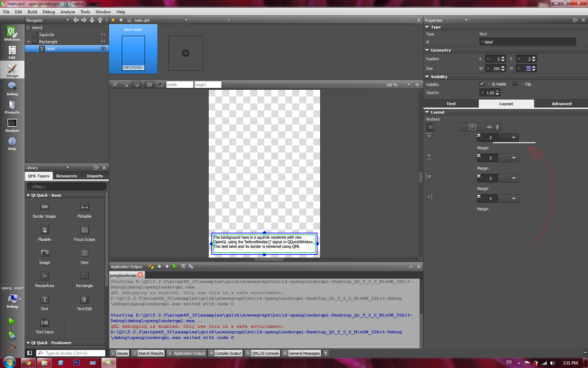Enable the Clip checkbox
Viewport: 588px width, 368px height.
[515, 84]
